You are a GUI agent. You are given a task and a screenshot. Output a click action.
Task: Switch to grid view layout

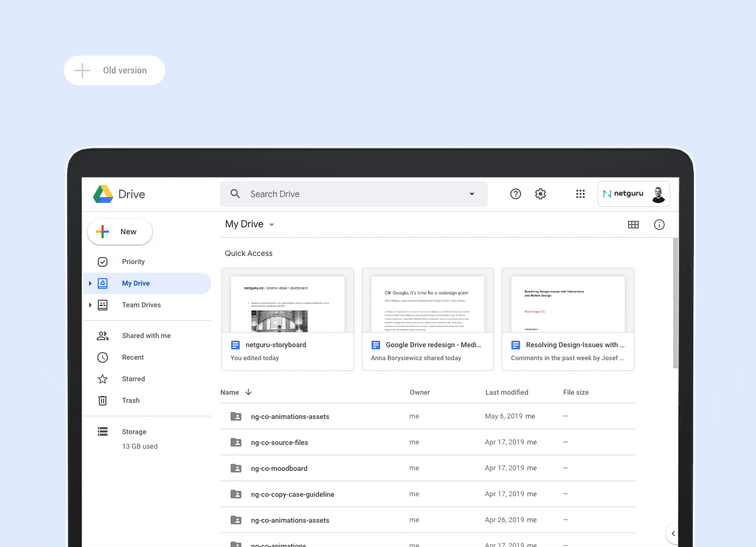(633, 225)
